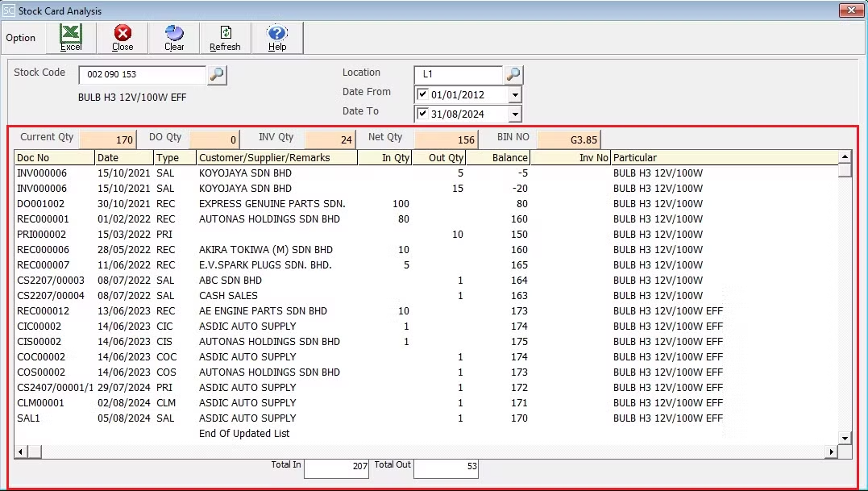Sort by the Date column header
This screenshot has width=868, height=491.
[125, 158]
